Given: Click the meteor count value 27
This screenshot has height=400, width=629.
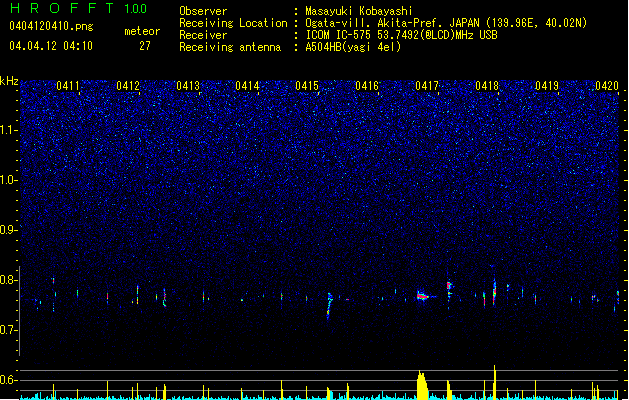Looking at the screenshot, I should pyautogui.click(x=145, y=46).
